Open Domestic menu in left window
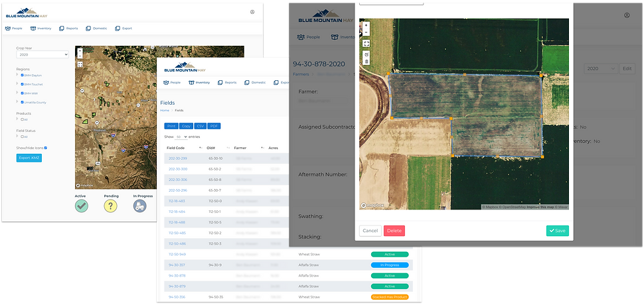Screen dimensions: 644x305 pyautogui.click(x=96, y=29)
